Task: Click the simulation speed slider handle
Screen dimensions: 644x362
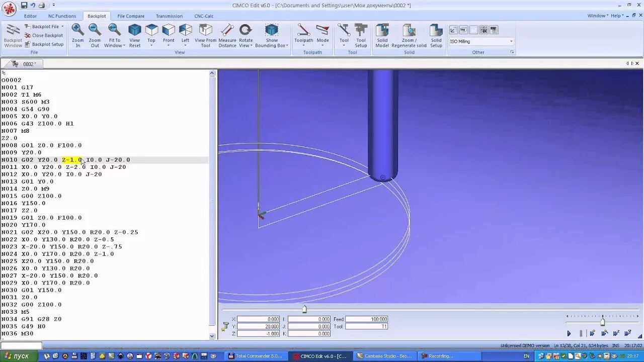Action: [x=602, y=322]
